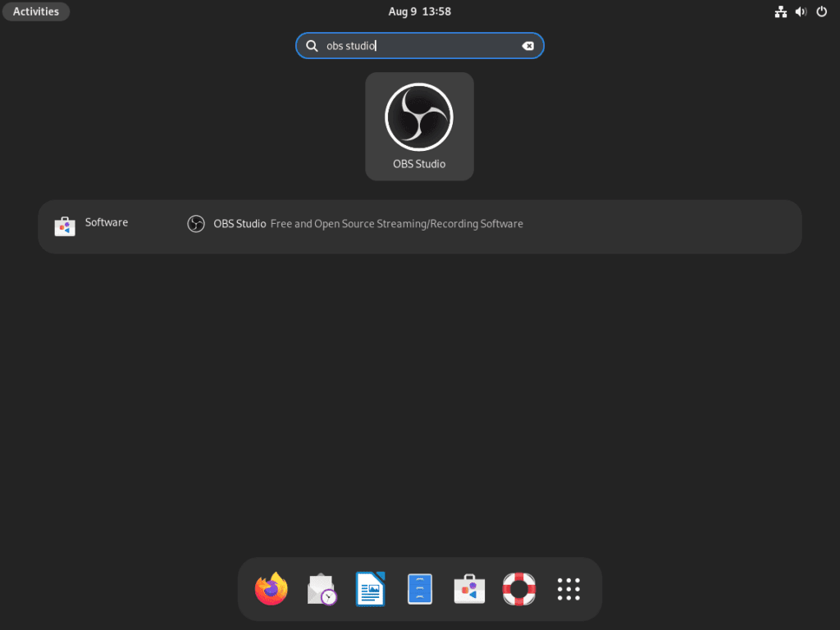Open Firefox from the dock
Viewport: 840px width, 630px height.
[272, 588]
